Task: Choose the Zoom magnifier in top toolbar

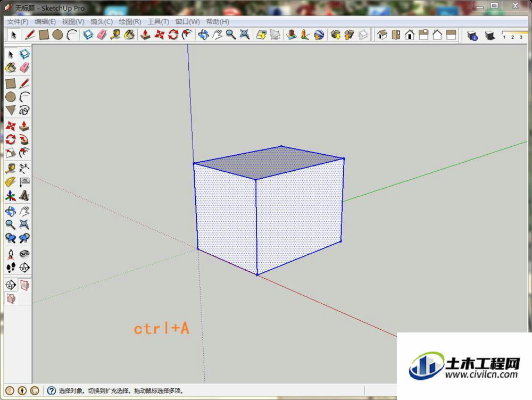Action: [x=231, y=35]
